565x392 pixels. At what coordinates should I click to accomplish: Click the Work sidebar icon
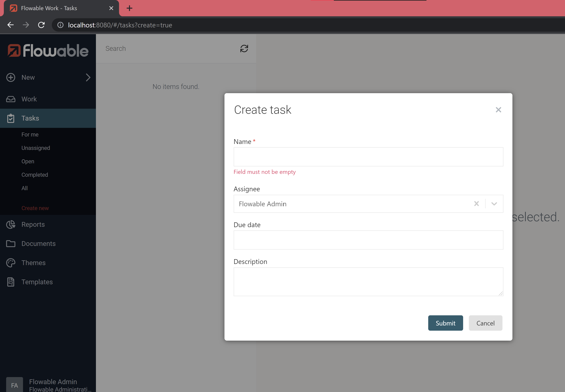point(11,99)
